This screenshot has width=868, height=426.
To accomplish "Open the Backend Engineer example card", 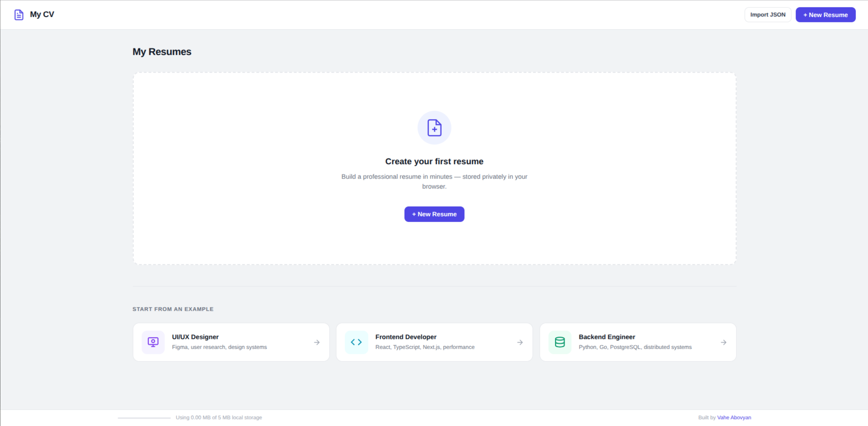I will coord(638,342).
